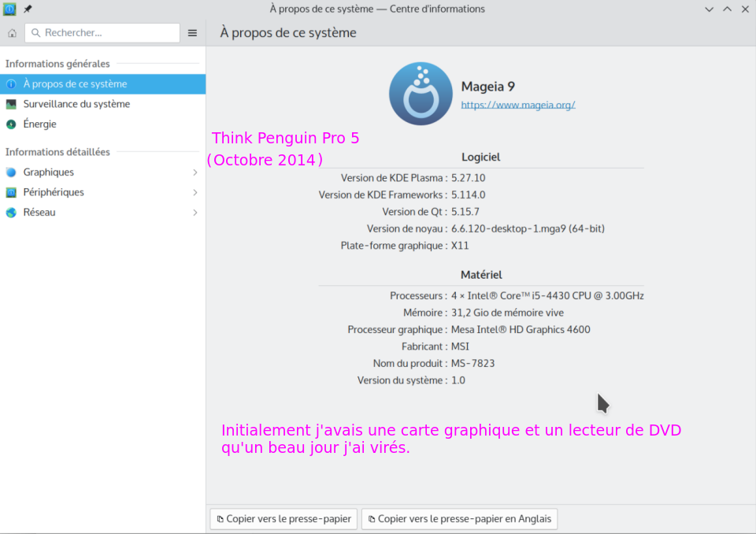The width and height of the screenshot is (756, 534).
Task: Open the https://www.mageia.org/ link
Action: click(x=517, y=105)
